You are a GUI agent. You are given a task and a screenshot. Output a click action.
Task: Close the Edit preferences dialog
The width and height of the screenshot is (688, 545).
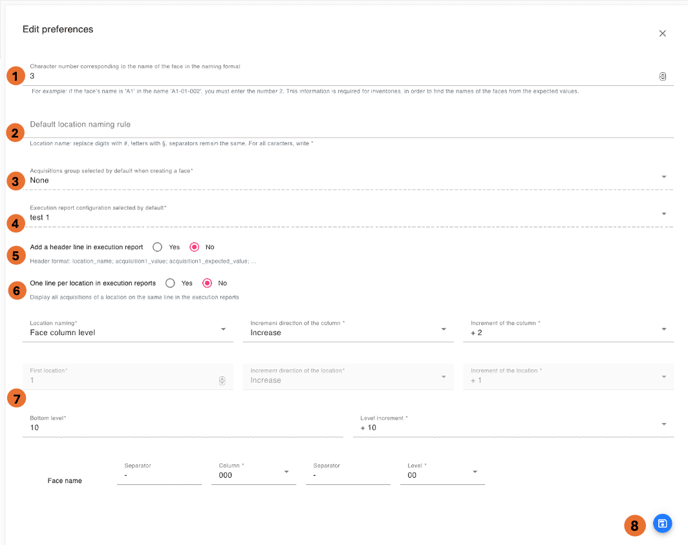coord(662,34)
